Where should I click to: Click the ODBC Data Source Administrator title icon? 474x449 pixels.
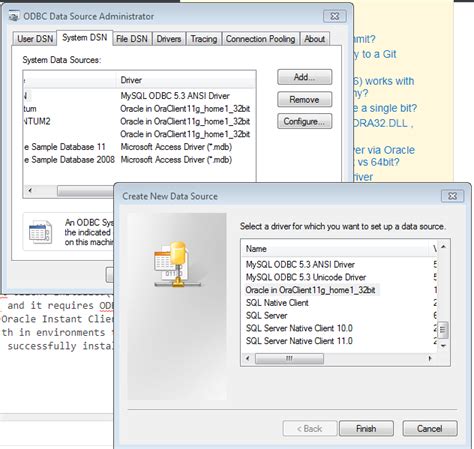(14, 16)
